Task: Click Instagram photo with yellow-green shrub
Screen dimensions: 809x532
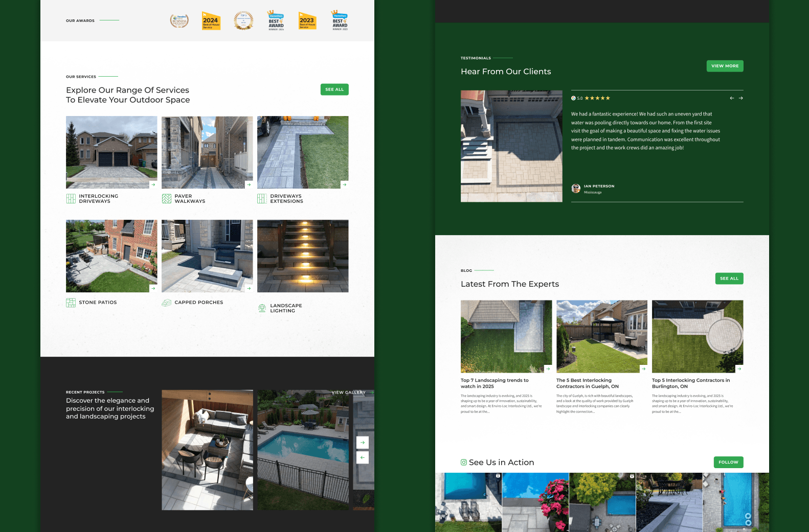Action: pyautogui.click(x=602, y=502)
